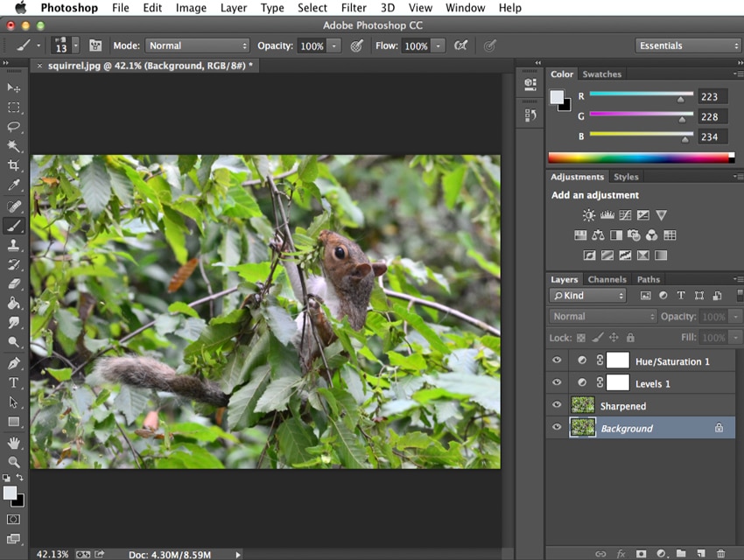Open the brush Mode dropdown

(x=197, y=45)
